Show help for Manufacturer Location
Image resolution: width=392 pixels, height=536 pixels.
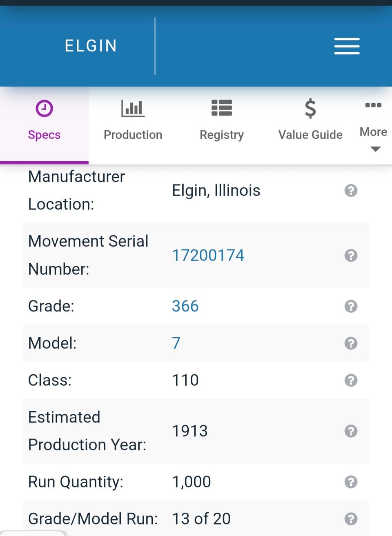(x=351, y=191)
